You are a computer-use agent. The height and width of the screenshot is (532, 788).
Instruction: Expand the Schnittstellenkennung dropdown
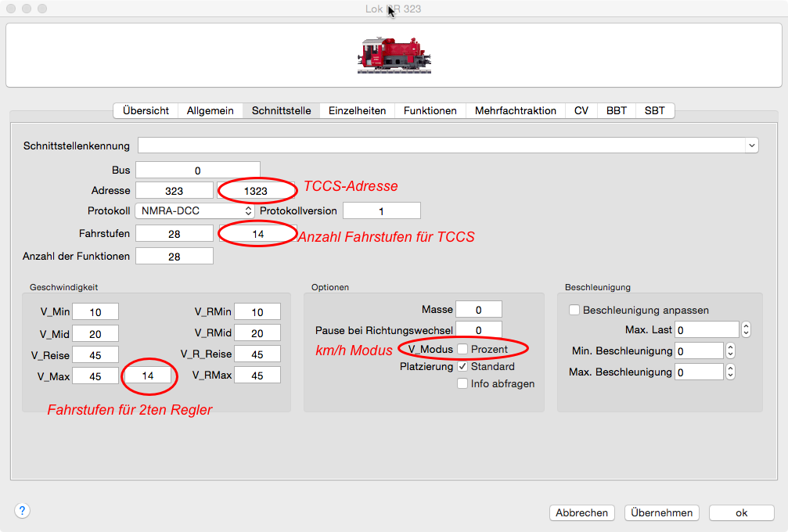[x=751, y=146]
